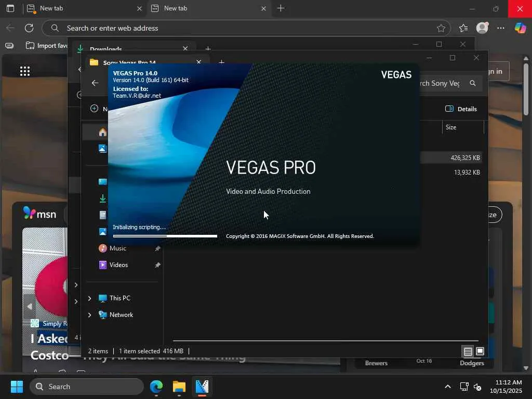
Task: Click Import favorites bookmark
Action: (47, 46)
